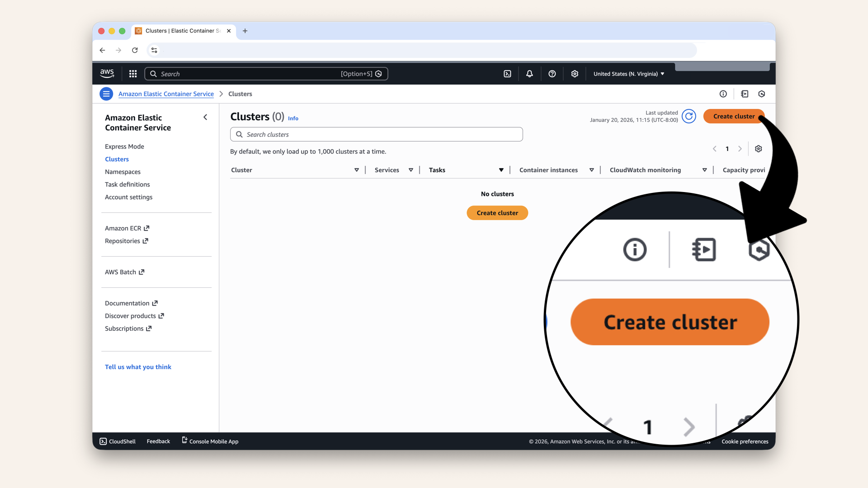This screenshot has width=868, height=488.
Task: Open the Services column filter dropdown
Action: (x=411, y=170)
